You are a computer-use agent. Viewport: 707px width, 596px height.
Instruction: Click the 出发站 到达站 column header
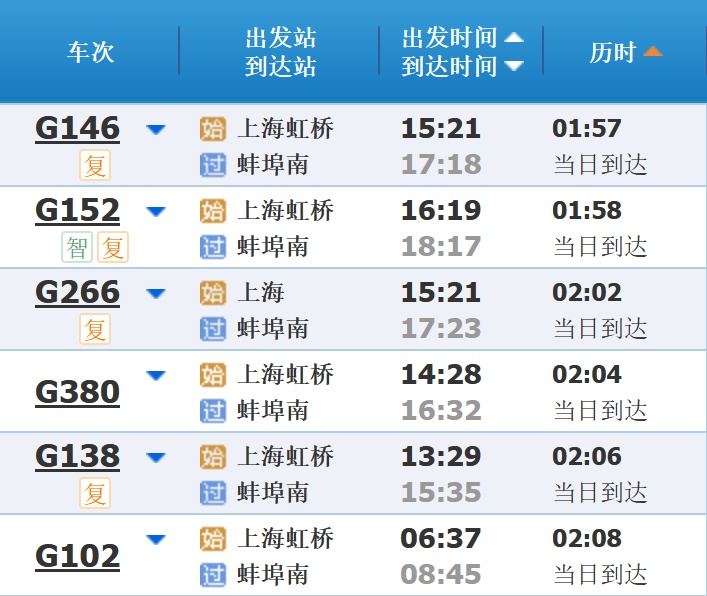pos(281,52)
